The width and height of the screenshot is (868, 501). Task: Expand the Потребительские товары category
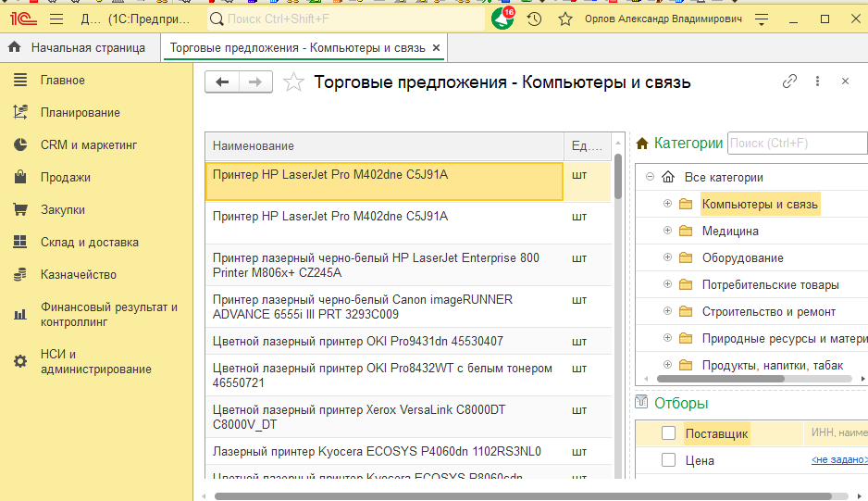pyautogui.click(x=667, y=283)
